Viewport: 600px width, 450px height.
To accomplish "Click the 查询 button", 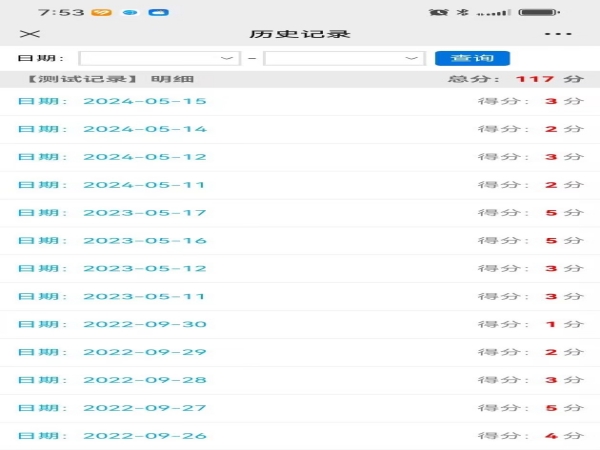I will 472,58.
